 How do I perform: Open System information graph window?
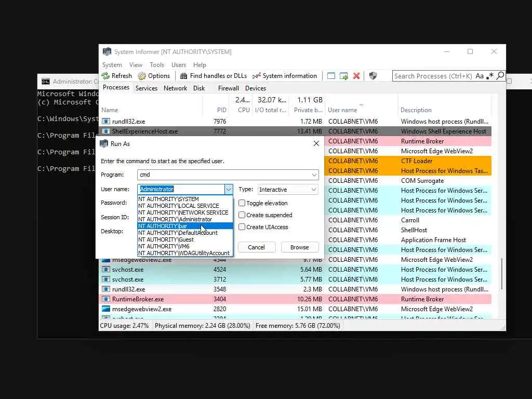(284, 76)
